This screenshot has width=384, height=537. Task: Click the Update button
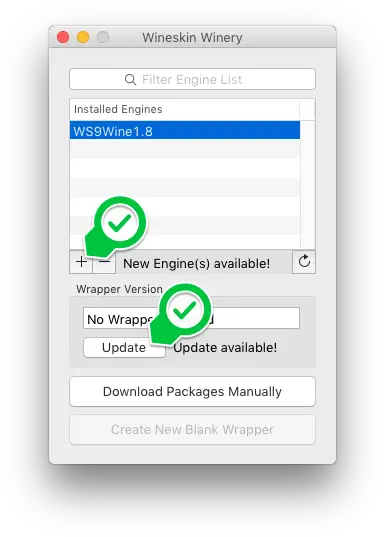coord(124,348)
